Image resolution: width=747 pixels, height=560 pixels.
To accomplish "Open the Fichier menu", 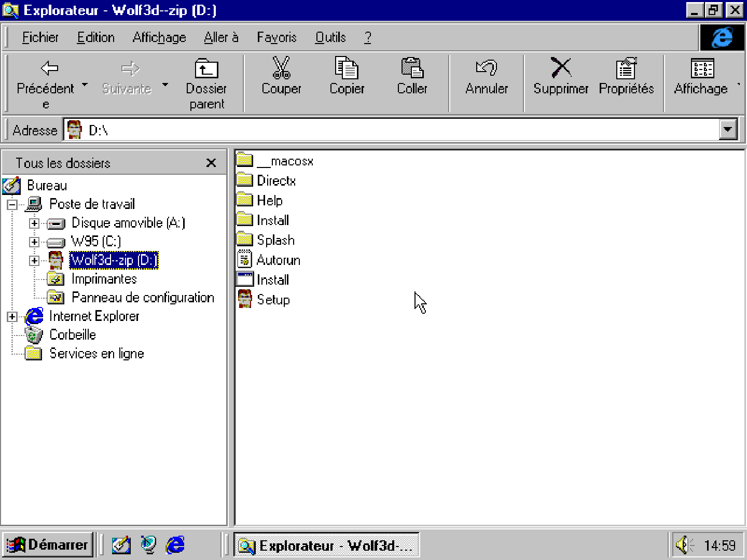I will click(x=40, y=37).
